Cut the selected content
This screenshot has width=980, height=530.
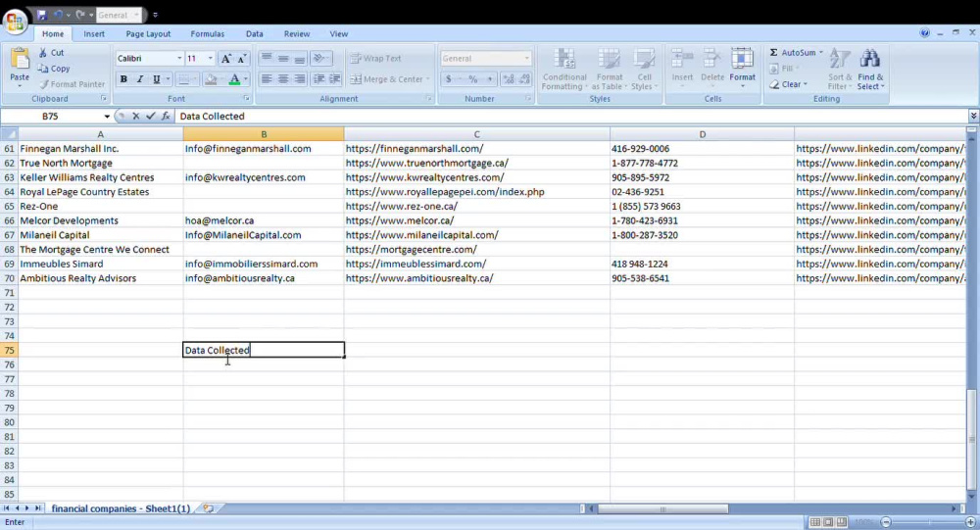51,53
